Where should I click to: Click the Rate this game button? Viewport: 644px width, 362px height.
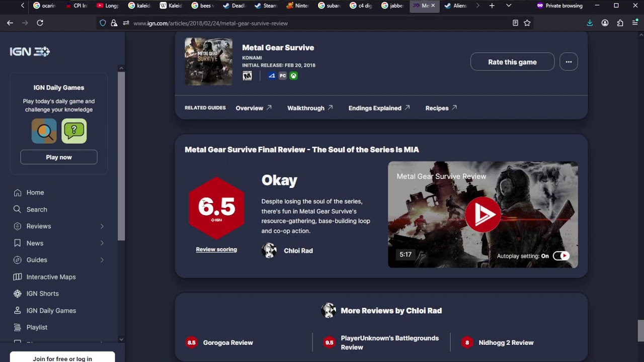[512, 62]
